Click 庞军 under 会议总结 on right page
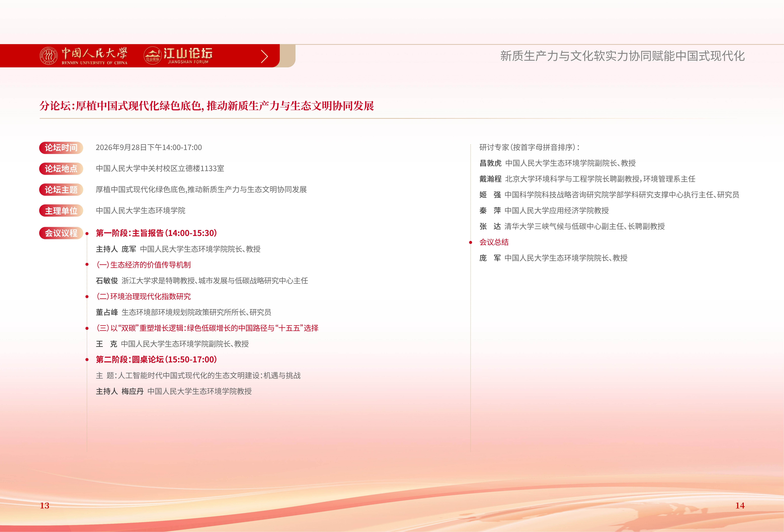Screen dimensions: 784x532 coord(490,258)
